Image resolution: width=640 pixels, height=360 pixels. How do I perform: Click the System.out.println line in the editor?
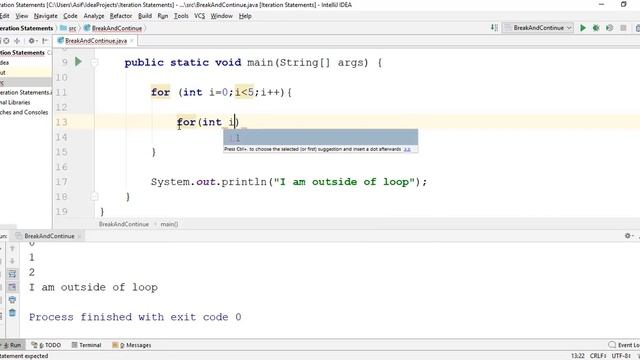[289, 182]
